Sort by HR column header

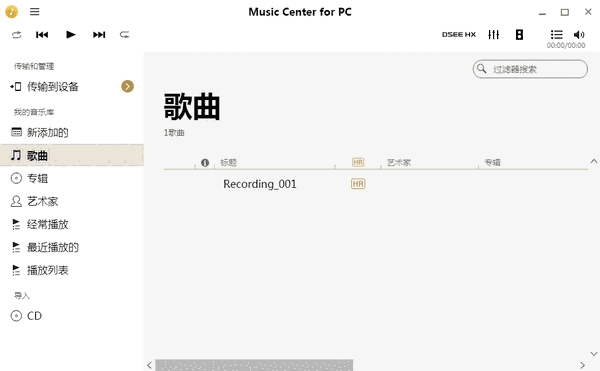tap(358, 163)
